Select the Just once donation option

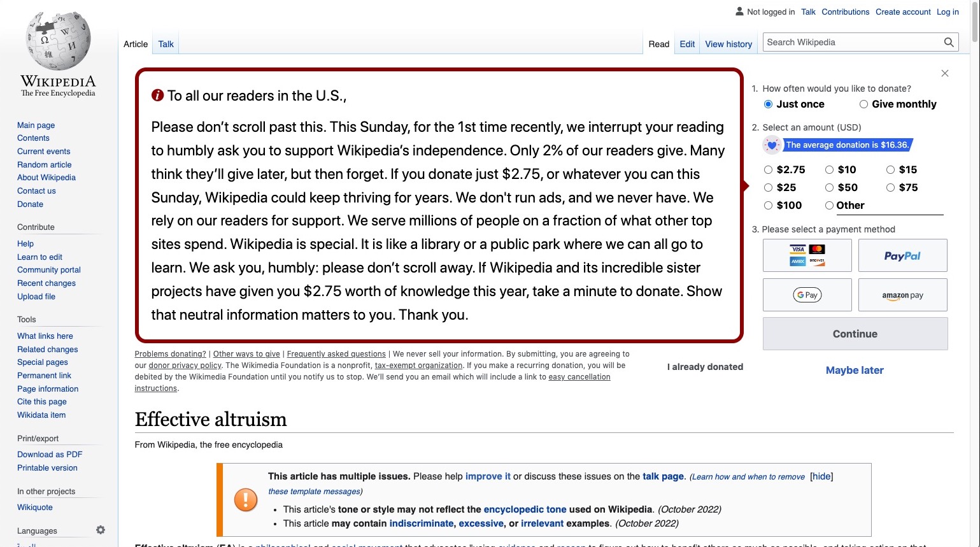[x=768, y=104]
